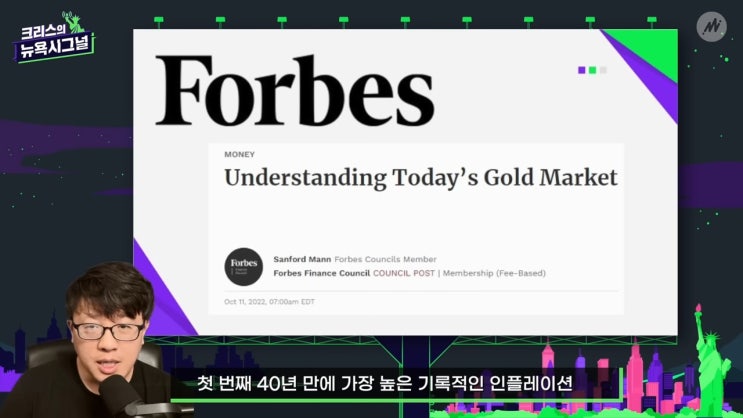Click the Korean subtitle caption text
Screen dimensions: 743x418
385,383
